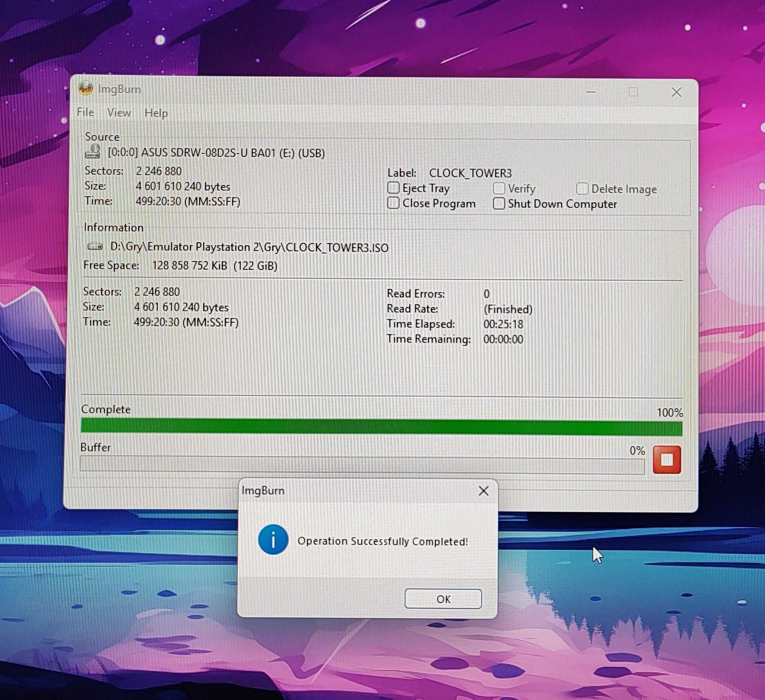Toggle the Delete Image checkbox
This screenshot has width=765, height=700.
click(x=582, y=189)
